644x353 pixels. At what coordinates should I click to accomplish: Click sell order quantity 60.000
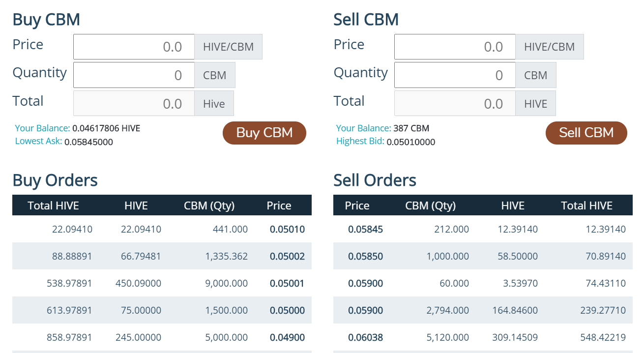point(455,283)
